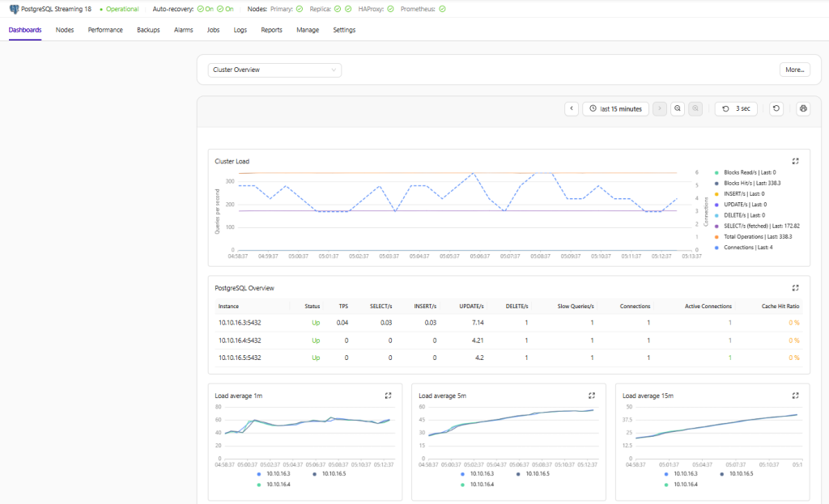
Task: Open the Settings tab
Action: tap(344, 30)
